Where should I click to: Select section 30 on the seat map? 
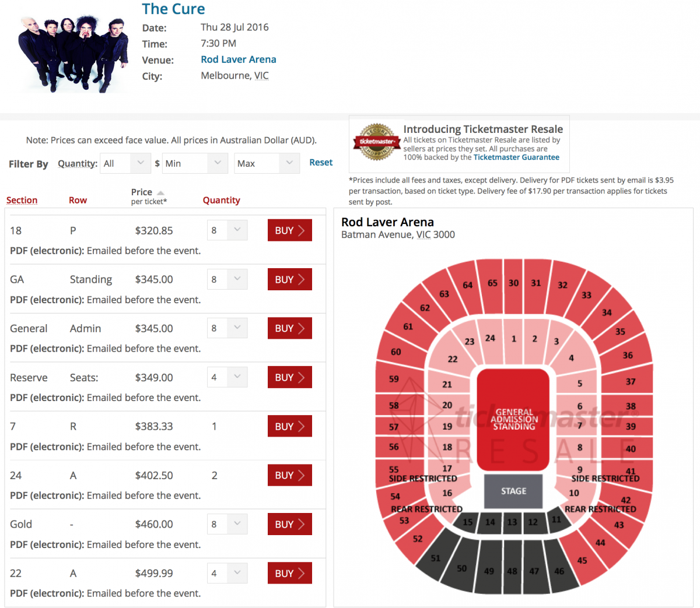point(513,283)
